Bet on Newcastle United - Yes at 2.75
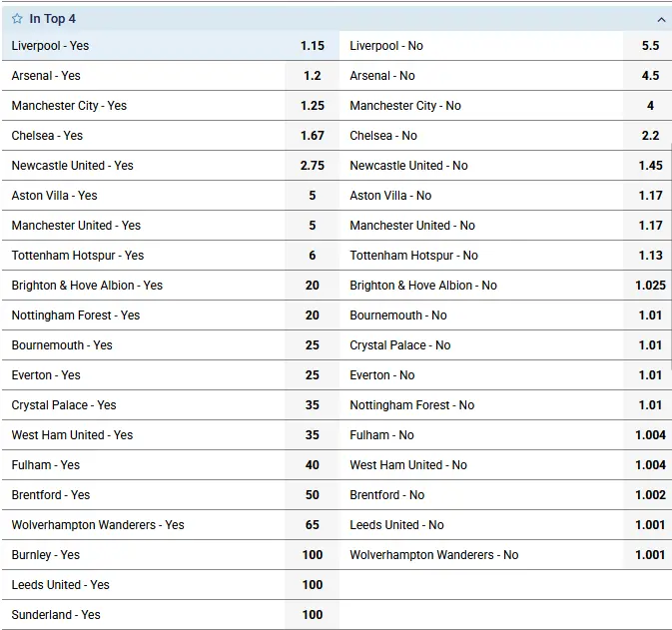Viewport: 672px width, 630px height. (x=169, y=166)
